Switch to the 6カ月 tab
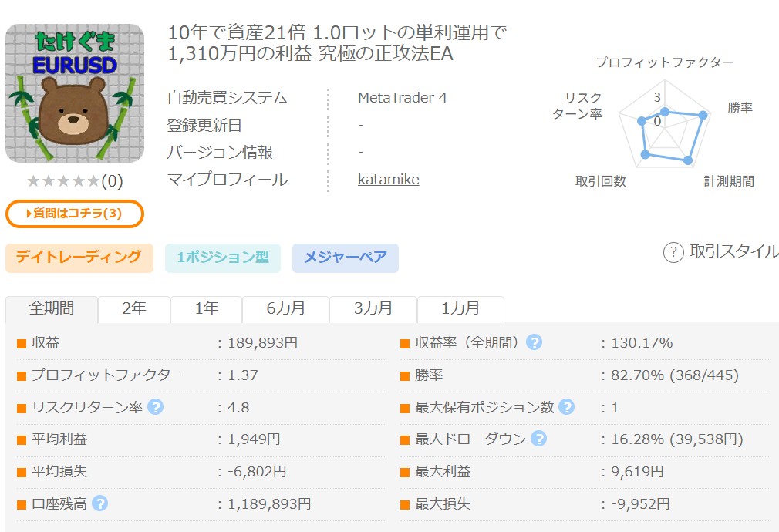Image resolution: width=779 pixels, height=532 pixels. [285, 309]
